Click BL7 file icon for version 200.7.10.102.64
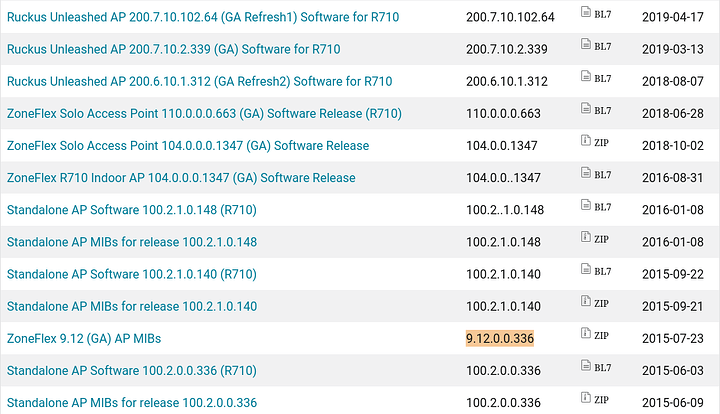This screenshot has width=720, height=414. pyautogui.click(x=585, y=12)
